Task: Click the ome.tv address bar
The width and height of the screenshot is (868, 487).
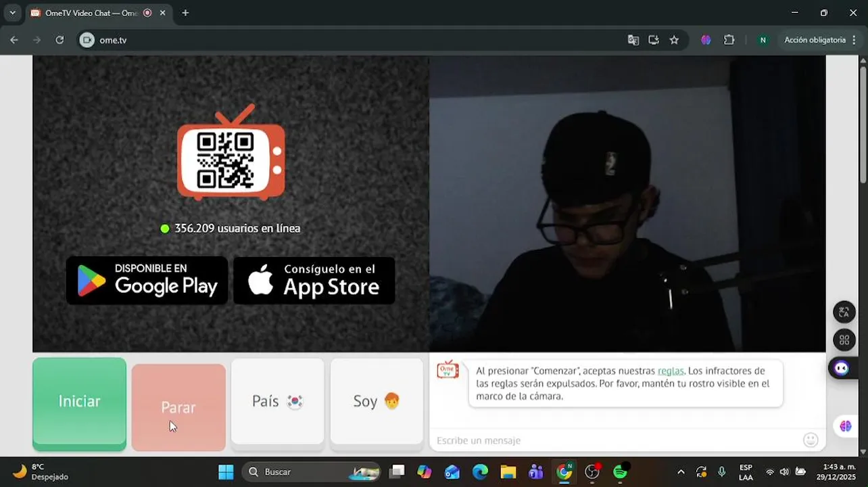Action: point(358,40)
